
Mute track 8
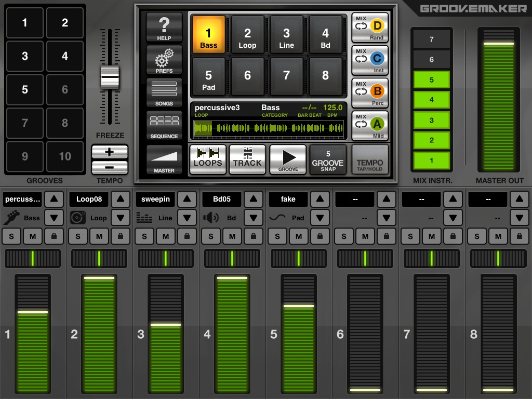click(498, 236)
